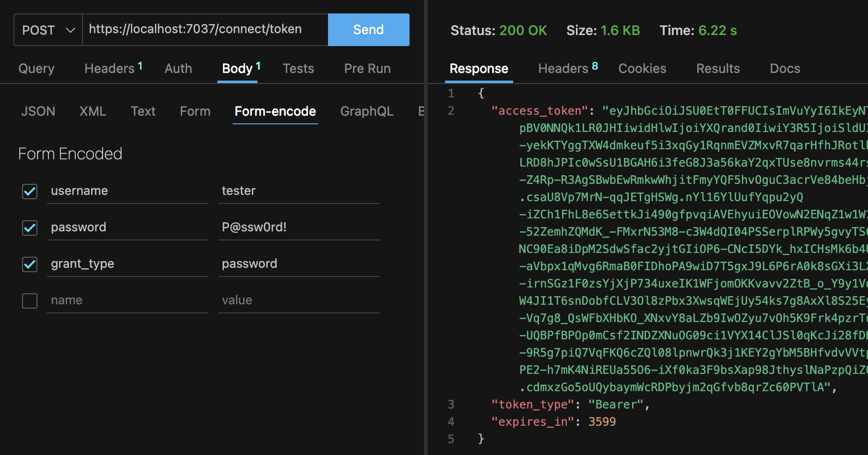Screen dimensions: 868x455
Task: Edit the tester value field
Action: [298, 191]
